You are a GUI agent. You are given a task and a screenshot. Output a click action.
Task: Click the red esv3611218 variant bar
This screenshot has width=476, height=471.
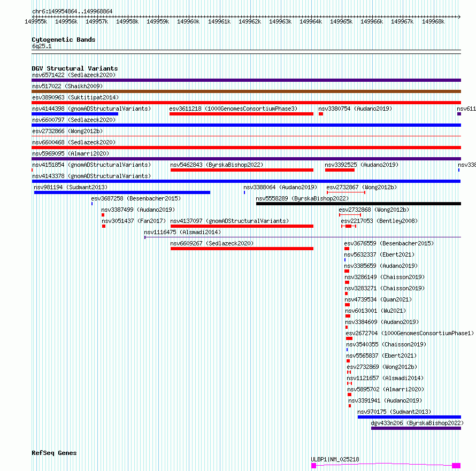point(241,114)
